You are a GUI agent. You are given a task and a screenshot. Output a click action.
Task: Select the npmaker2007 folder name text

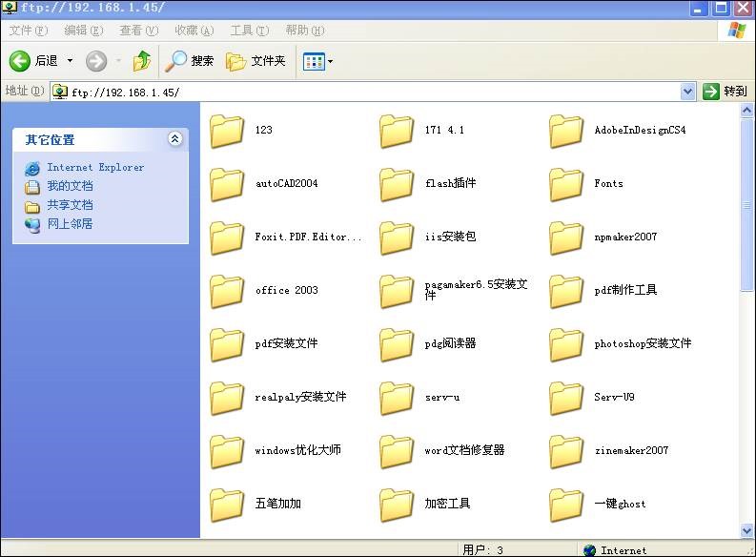[x=625, y=237]
